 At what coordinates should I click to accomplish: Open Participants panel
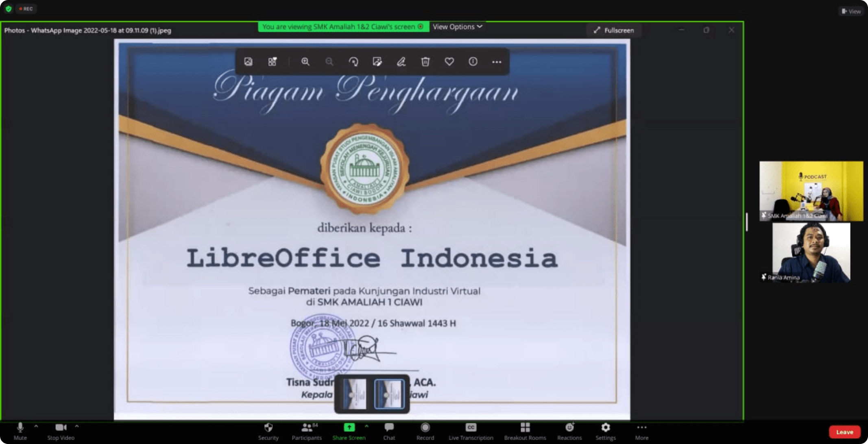tap(307, 431)
